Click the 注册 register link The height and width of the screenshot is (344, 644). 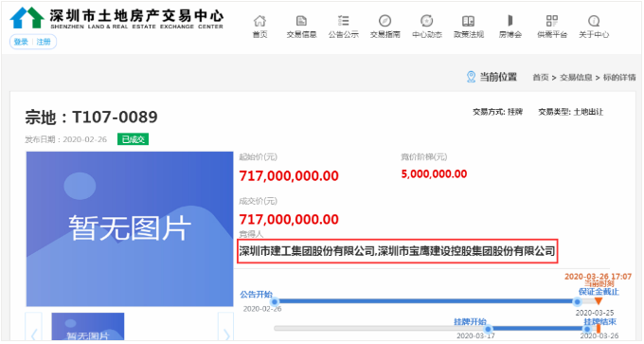pos(44,42)
